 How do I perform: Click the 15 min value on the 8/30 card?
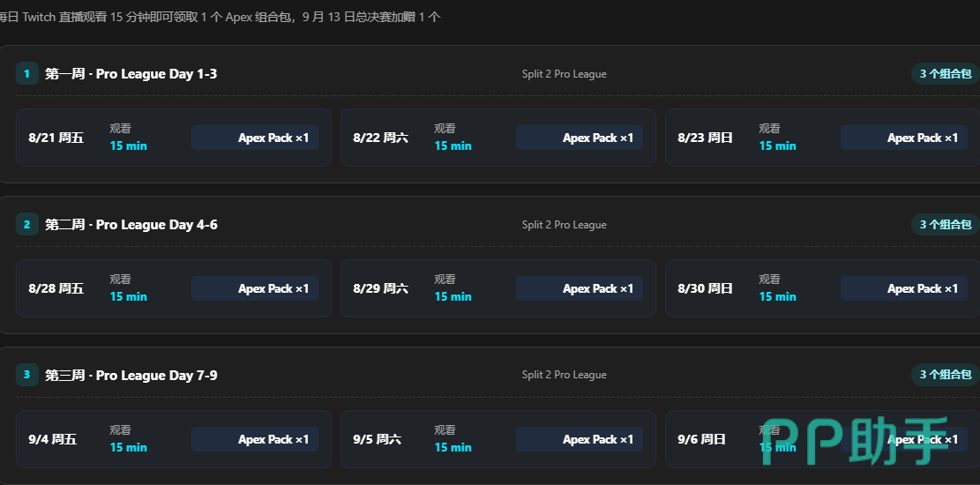point(777,296)
